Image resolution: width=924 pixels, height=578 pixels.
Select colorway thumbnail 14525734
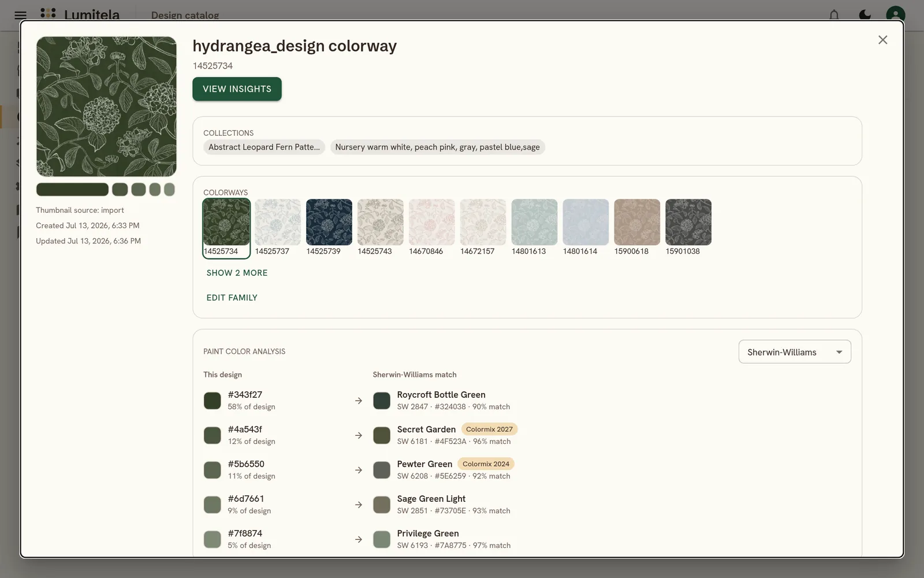point(226,228)
